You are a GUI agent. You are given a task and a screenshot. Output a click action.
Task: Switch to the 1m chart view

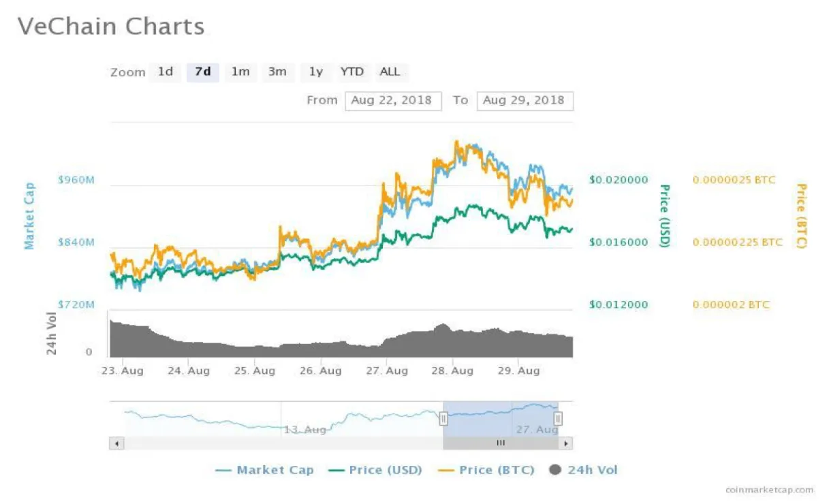click(x=240, y=72)
